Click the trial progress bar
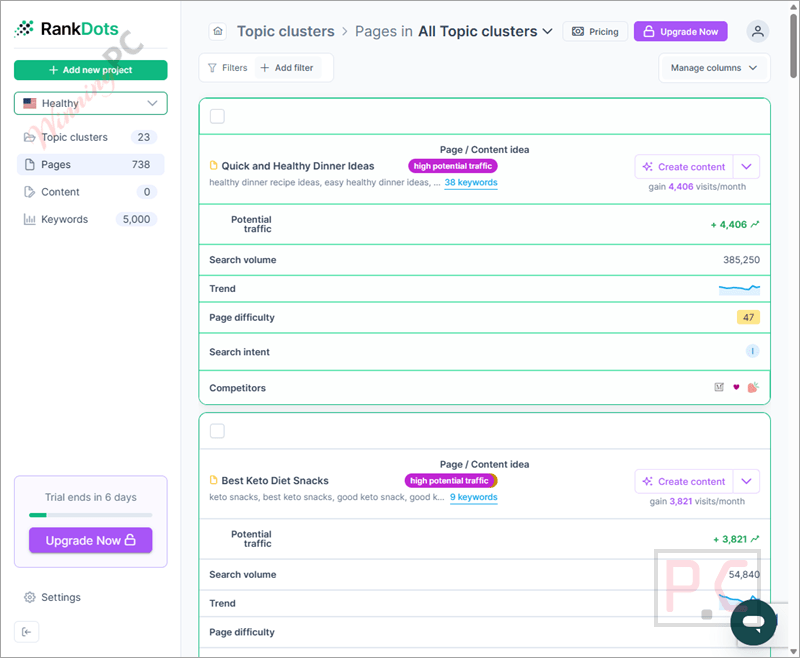This screenshot has height=658, width=800. [x=91, y=515]
